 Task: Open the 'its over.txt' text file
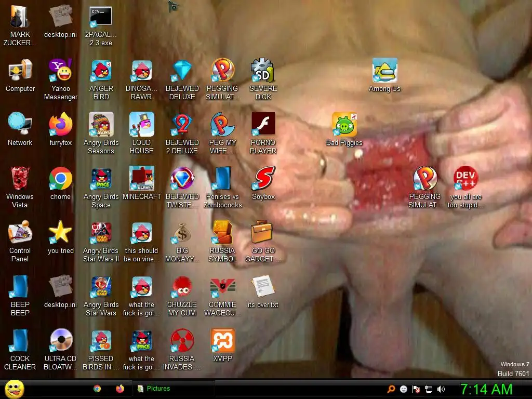click(x=263, y=292)
